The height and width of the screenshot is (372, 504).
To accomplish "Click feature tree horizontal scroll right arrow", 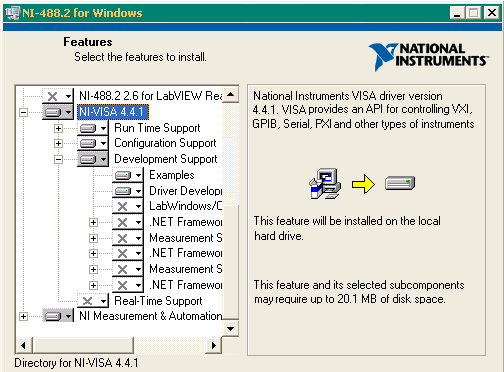I will tap(214, 345).
